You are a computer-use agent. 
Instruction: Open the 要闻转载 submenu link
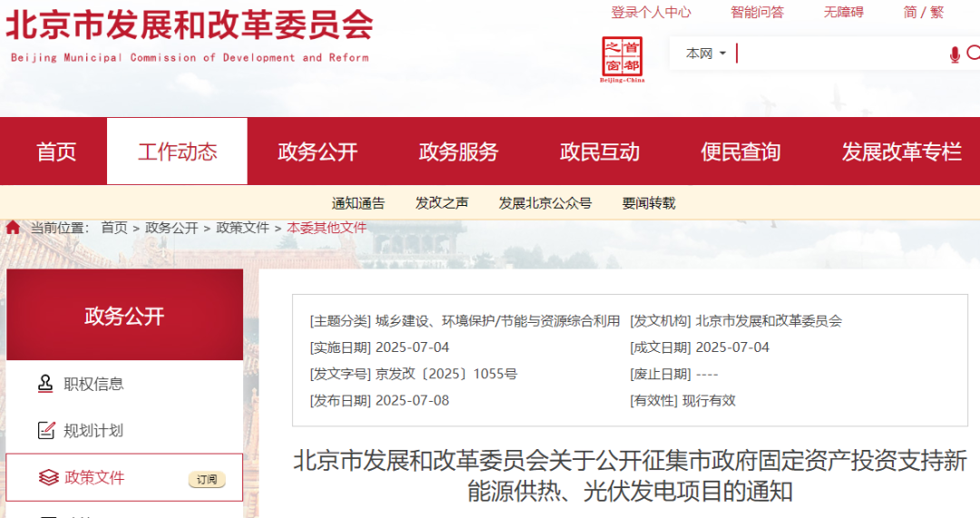649,203
